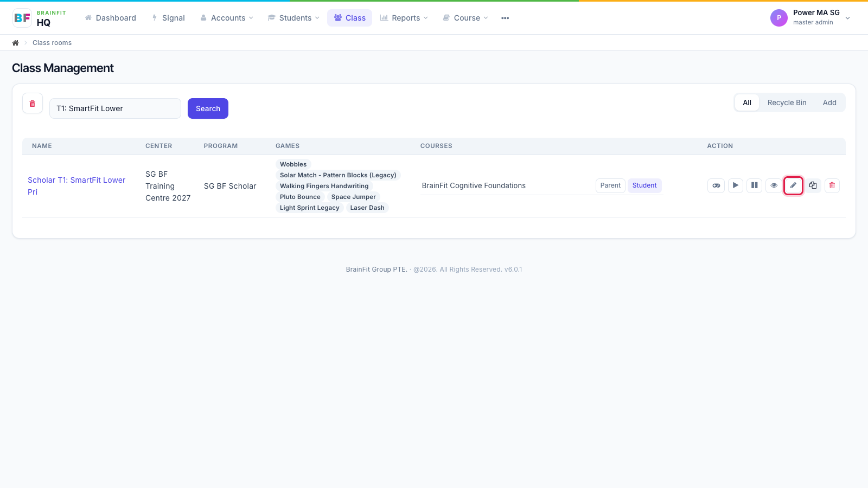Viewport: 868px width, 488px height.
Task: Pause the class with pause icon
Action: (755, 185)
